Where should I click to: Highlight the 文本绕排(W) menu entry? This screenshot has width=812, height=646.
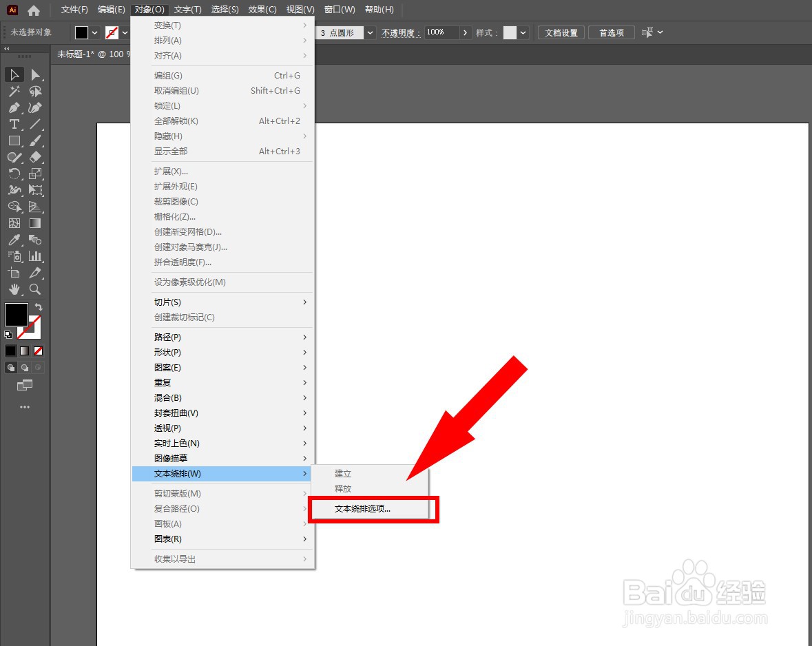(222, 474)
